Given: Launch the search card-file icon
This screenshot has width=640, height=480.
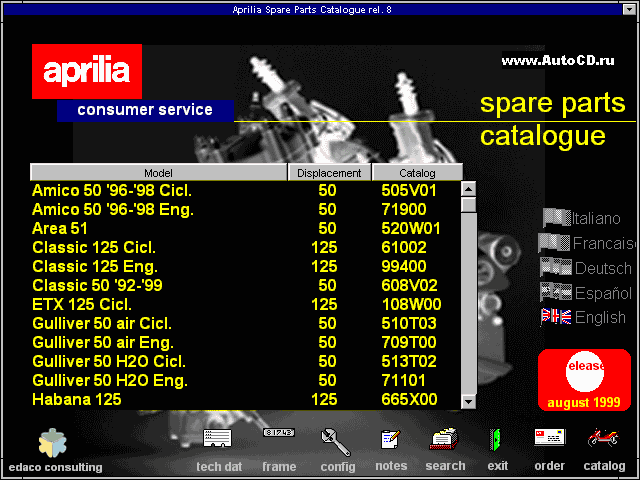Looking at the screenshot, I should click(444, 439).
